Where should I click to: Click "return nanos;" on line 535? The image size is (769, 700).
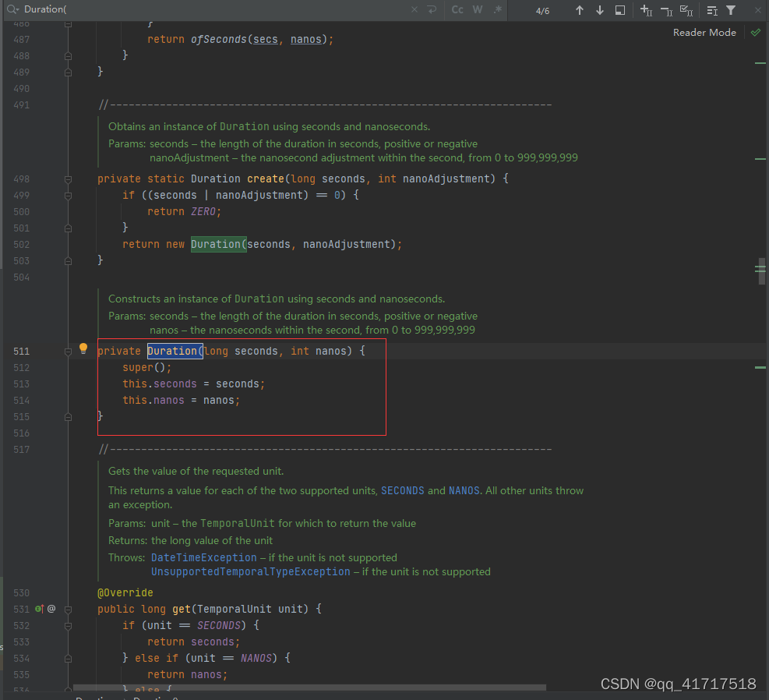tap(187, 675)
